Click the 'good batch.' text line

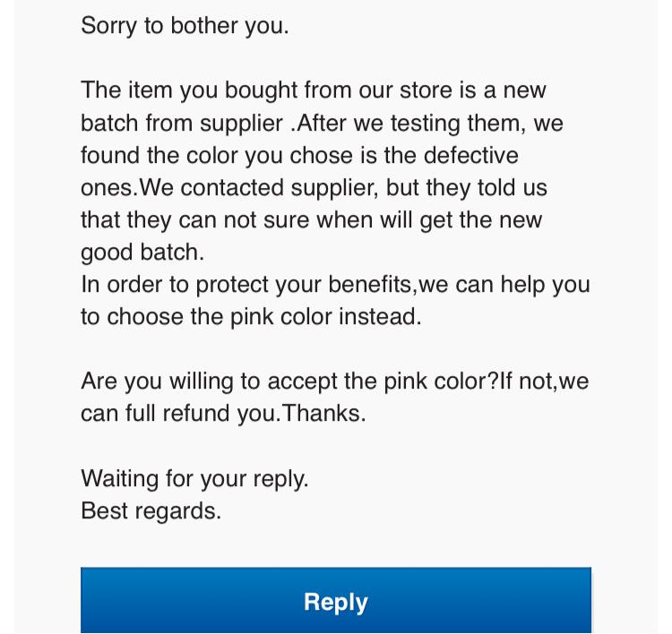pyautogui.click(x=142, y=253)
